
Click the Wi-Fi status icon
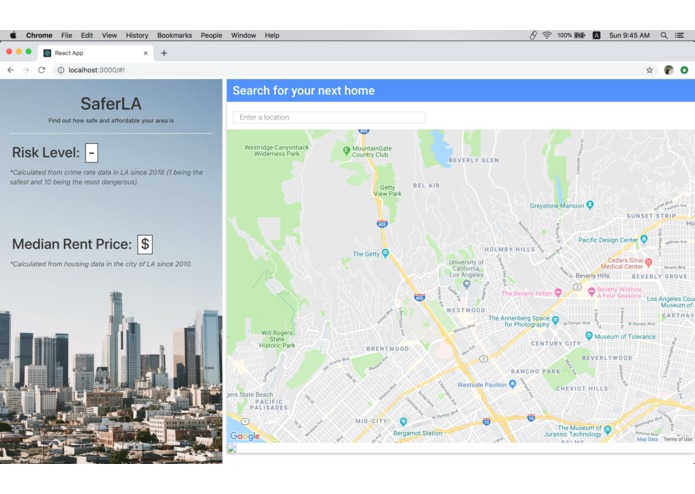pyautogui.click(x=547, y=35)
